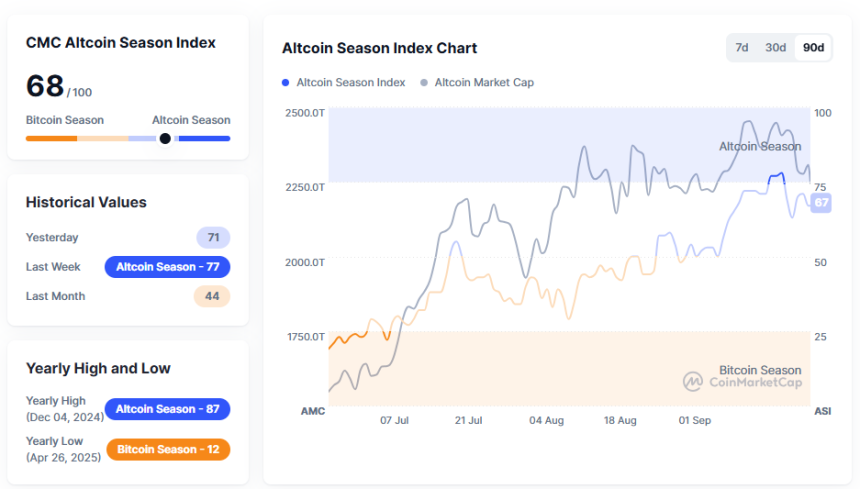Click the blue Altcoin Season bar segment
This screenshot has height=489, width=860.
pos(203,138)
